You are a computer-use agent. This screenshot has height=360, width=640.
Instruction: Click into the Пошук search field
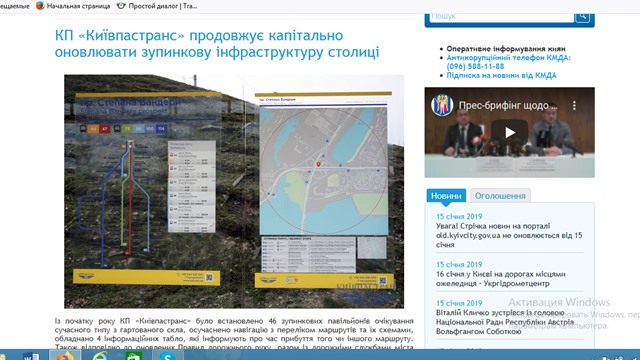pos(501,17)
